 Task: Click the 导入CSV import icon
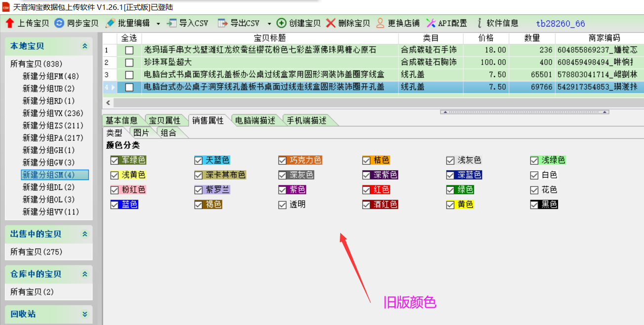click(x=171, y=23)
